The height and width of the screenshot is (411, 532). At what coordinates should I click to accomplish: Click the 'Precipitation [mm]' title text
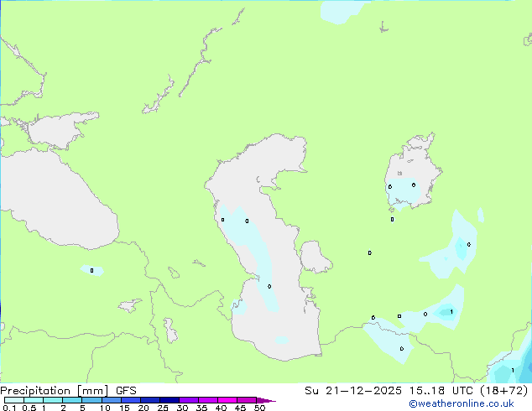[x=55, y=391]
